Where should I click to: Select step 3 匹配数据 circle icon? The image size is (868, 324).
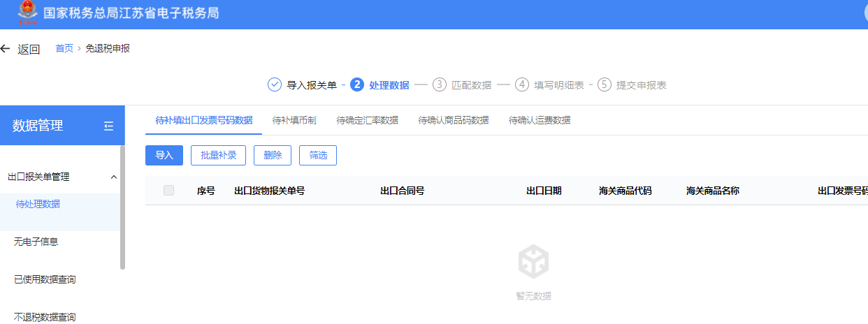pos(440,85)
